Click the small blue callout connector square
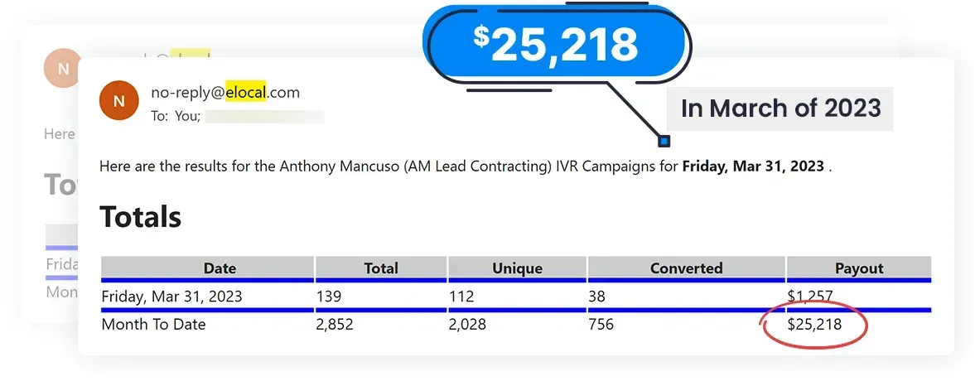Image resolution: width=980 pixels, height=381 pixels. click(664, 142)
